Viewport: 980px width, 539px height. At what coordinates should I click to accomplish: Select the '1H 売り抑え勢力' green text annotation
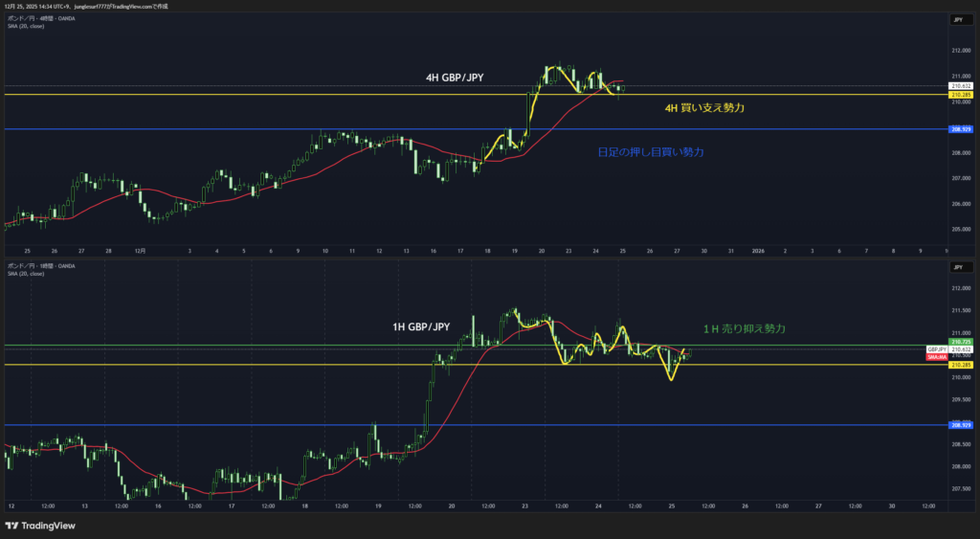tap(744, 328)
